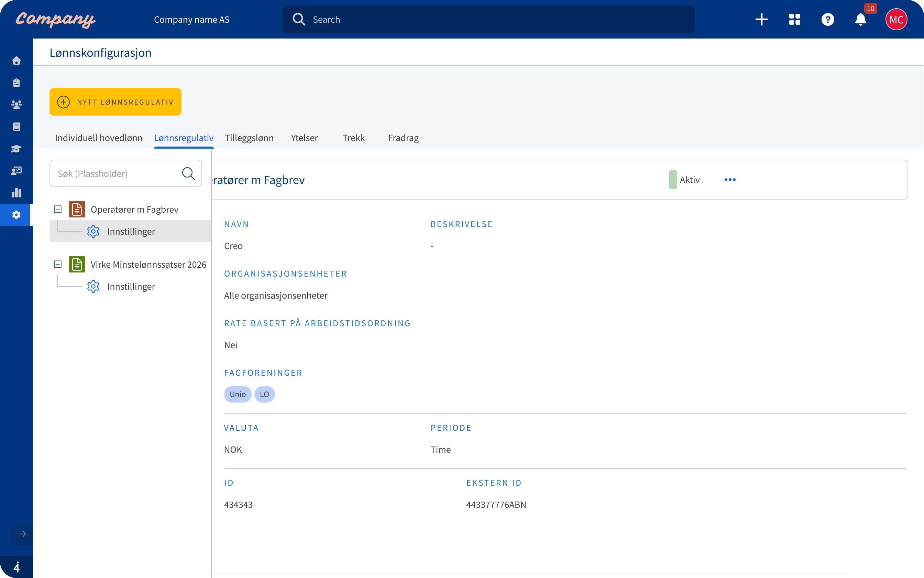Screen dimensions: 924x578
Task: Click the Organisasjonsenheter section label
Action: click(286, 274)
